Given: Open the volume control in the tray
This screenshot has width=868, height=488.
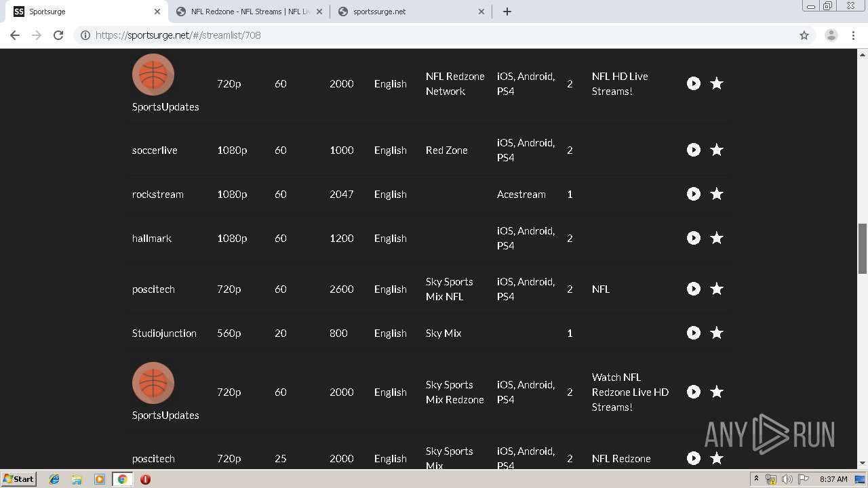Looking at the screenshot, I should coord(787,479).
